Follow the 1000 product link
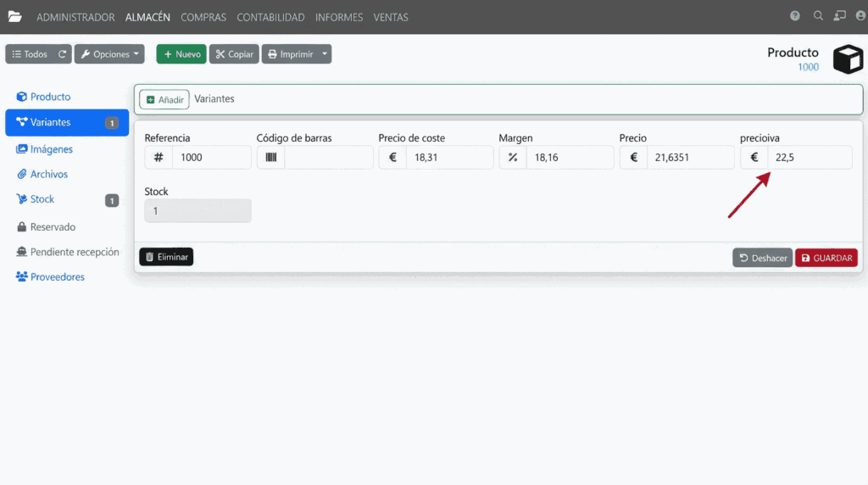868x485 pixels. 808,67
